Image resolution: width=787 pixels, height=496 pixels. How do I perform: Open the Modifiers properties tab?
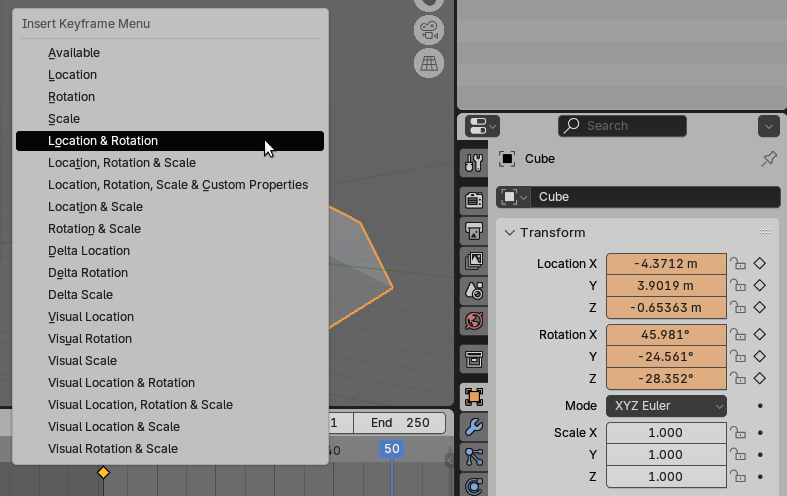pyautogui.click(x=474, y=427)
